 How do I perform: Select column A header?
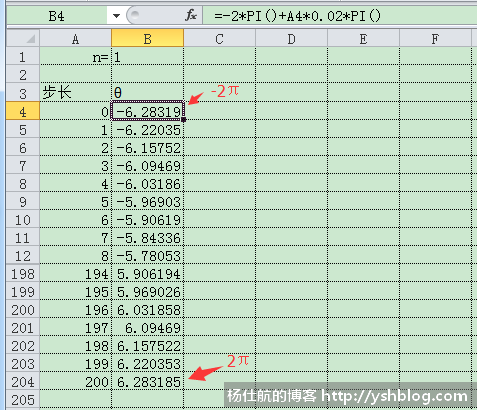coord(76,39)
